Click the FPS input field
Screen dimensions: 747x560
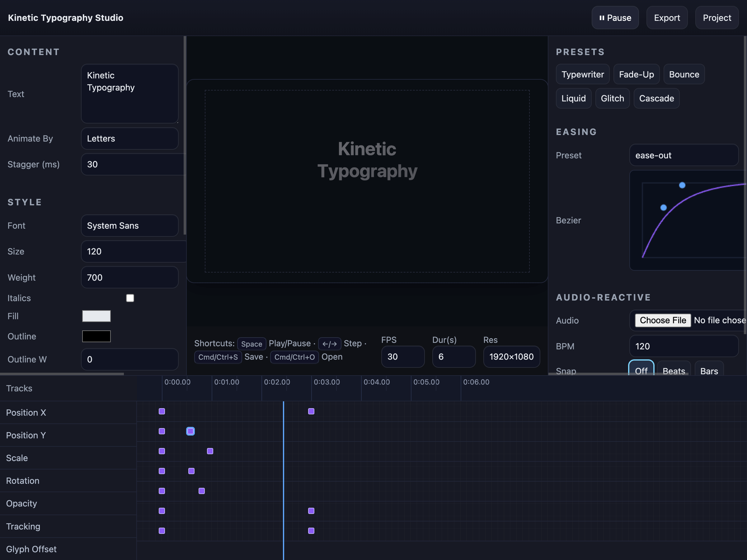point(402,357)
